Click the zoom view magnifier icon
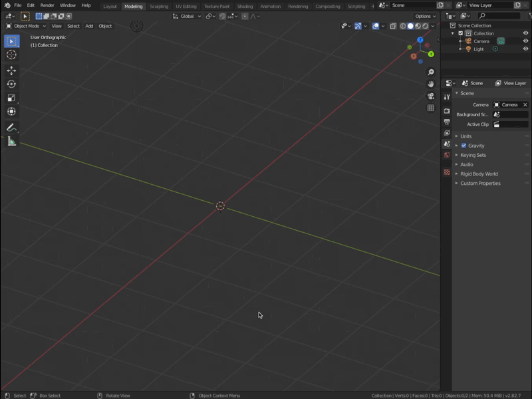 [431, 72]
